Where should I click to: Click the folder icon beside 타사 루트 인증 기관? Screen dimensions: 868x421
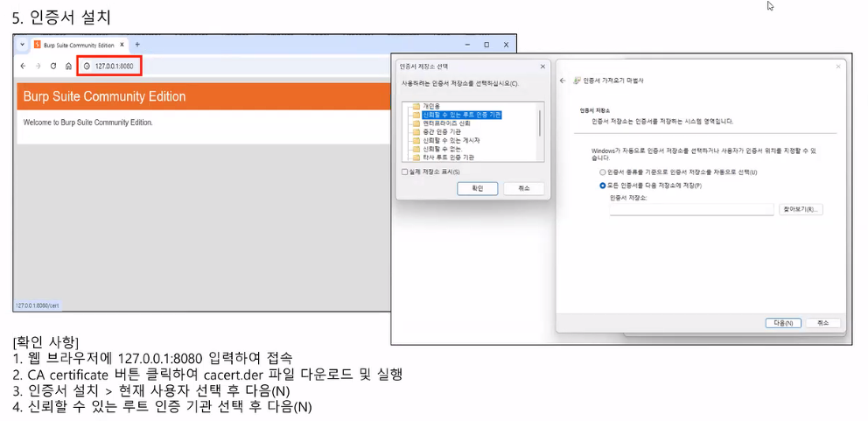[x=416, y=158]
